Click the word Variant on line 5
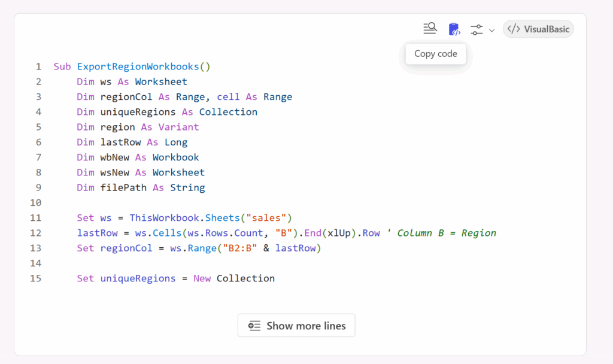The height and width of the screenshot is (364, 613). coord(178,127)
